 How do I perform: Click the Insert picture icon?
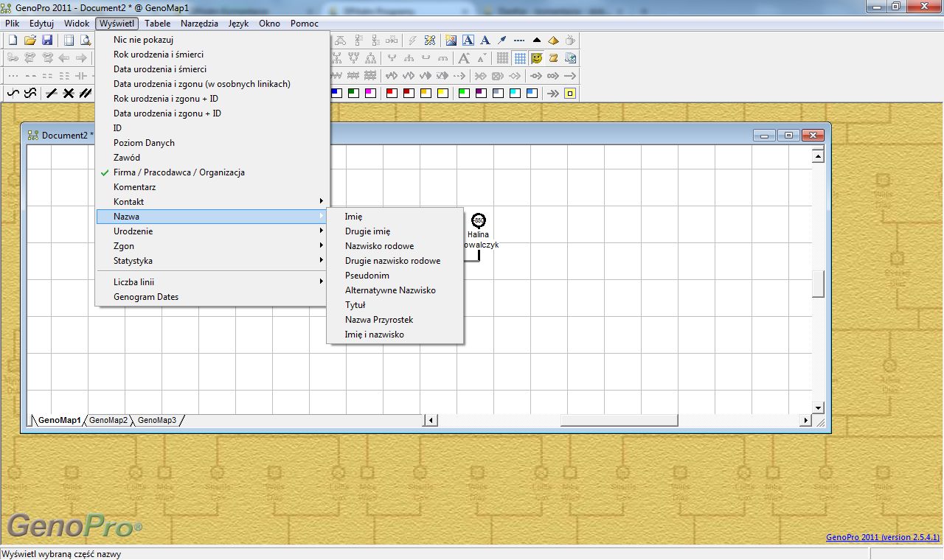click(x=451, y=40)
